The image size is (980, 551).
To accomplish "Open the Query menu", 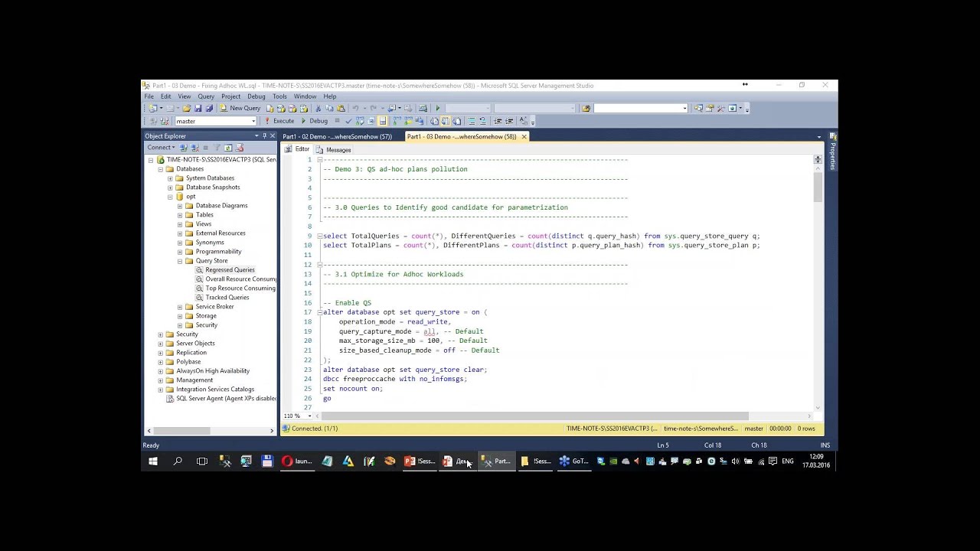I will click(x=206, y=96).
